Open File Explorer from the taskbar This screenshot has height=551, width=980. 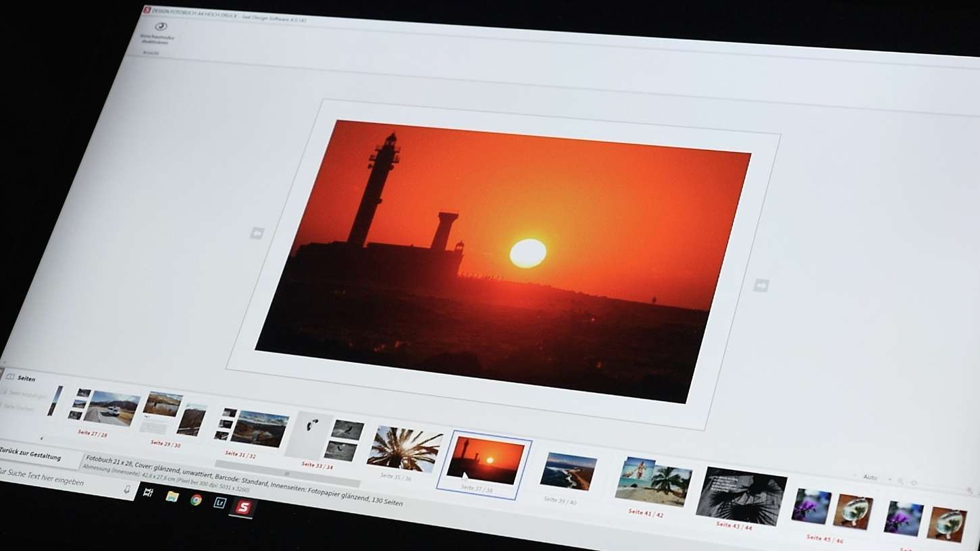pyautogui.click(x=172, y=496)
